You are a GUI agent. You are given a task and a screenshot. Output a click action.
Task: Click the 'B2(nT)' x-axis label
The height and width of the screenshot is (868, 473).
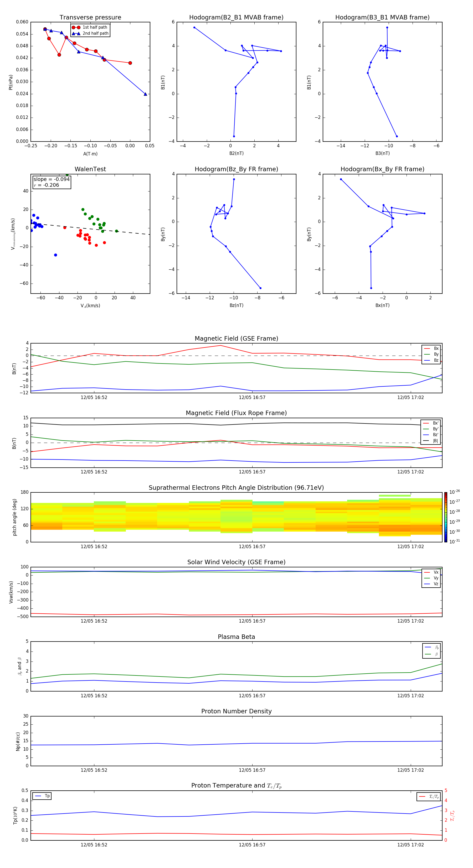[236, 154]
